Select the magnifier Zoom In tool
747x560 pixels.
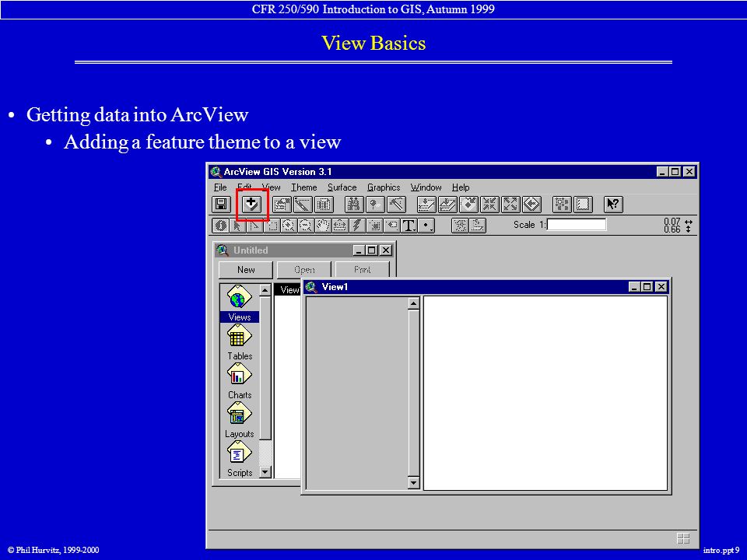(288, 226)
